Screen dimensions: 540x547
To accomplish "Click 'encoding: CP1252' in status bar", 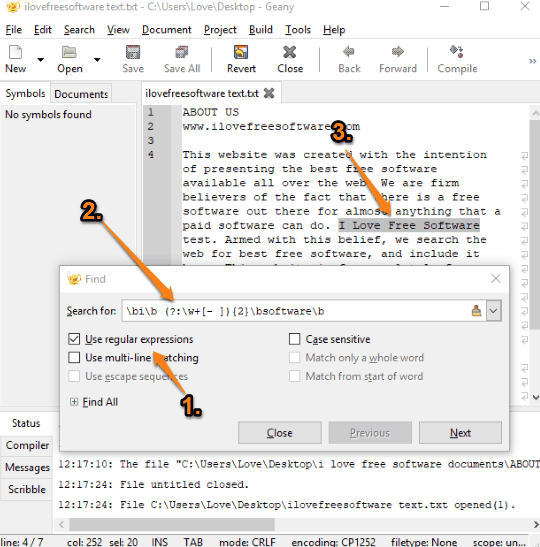I will [x=333, y=542].
